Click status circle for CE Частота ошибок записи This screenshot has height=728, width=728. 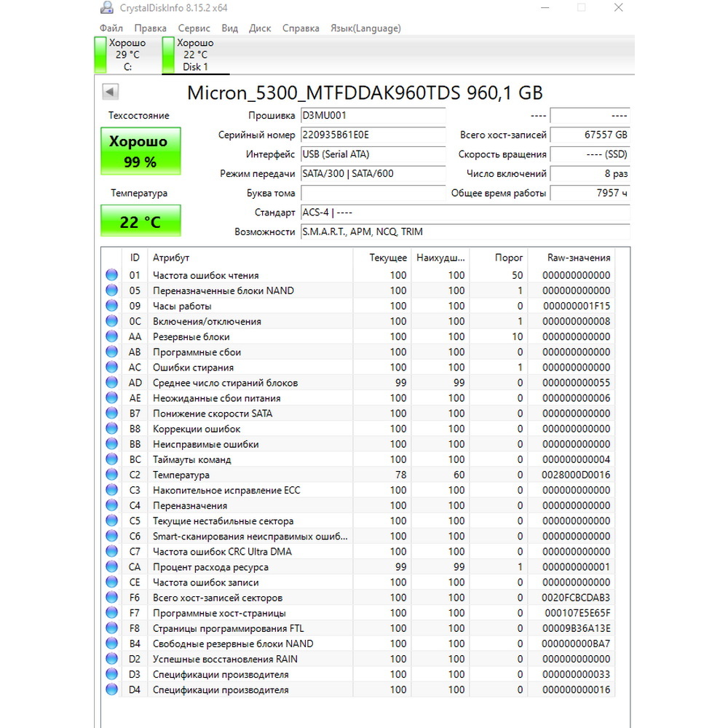(x=112, y=582)
